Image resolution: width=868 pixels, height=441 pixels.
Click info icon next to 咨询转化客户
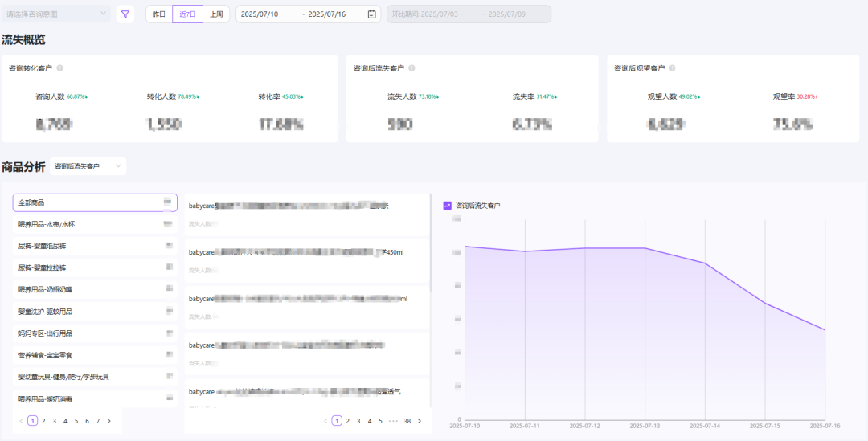click(x=60, y=68)
